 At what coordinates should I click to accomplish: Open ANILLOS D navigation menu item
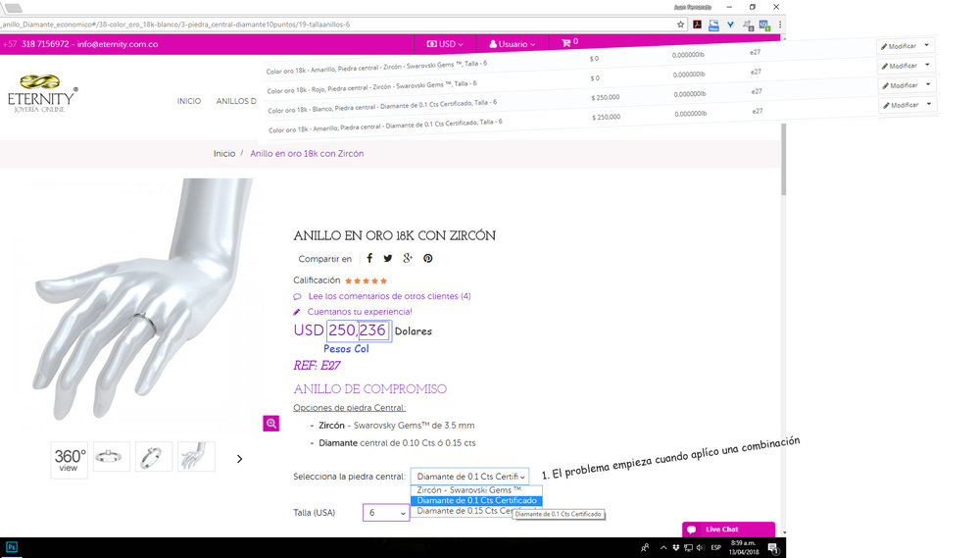click(x=236, y=101)
